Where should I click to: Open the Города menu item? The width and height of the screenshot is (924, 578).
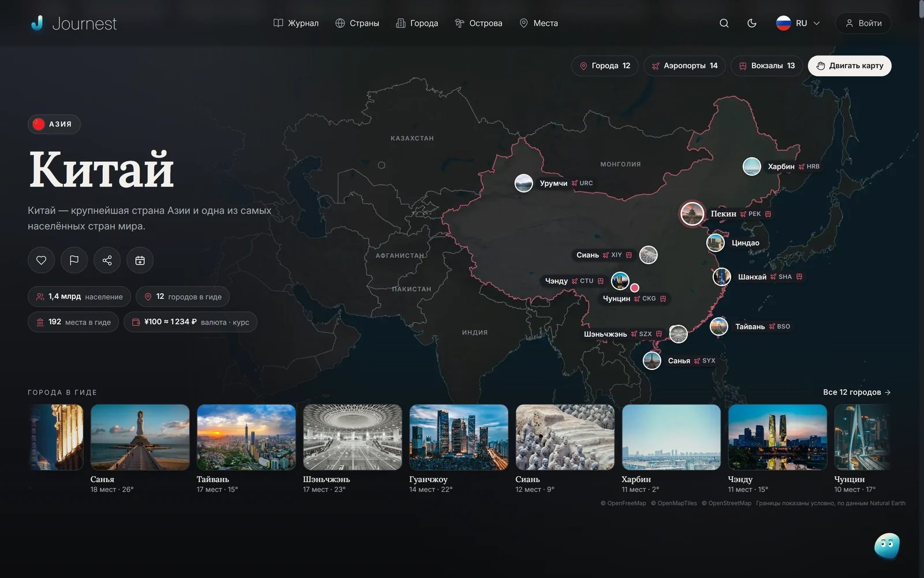417,23
